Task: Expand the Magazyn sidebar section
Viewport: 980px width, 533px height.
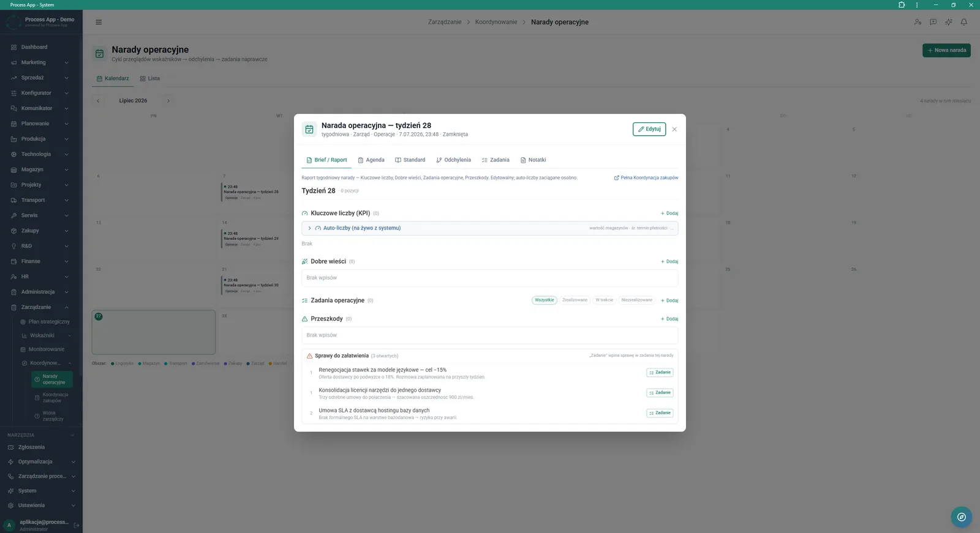Action: pyautogui.click(x=41, y=170)
